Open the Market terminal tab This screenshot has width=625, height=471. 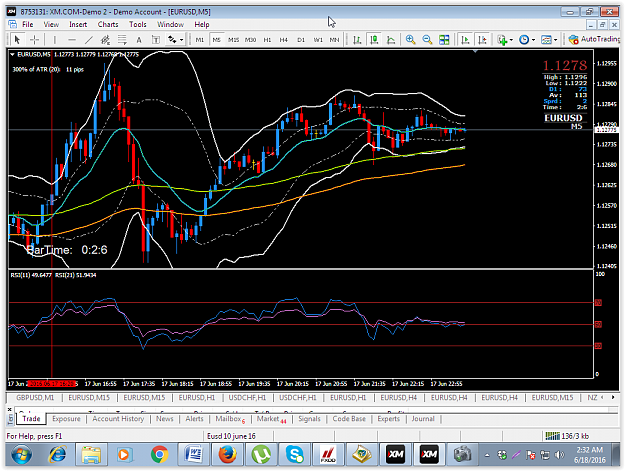point(271,419)
